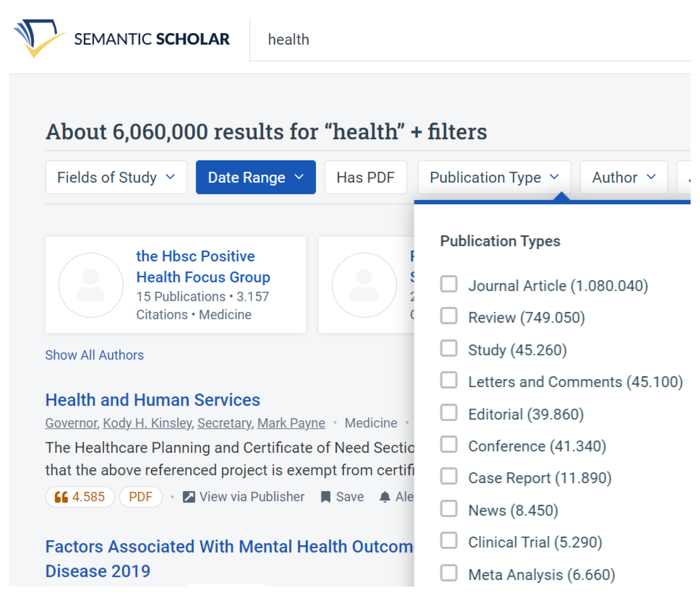Open the Author filter dropdown

(623, 177)
